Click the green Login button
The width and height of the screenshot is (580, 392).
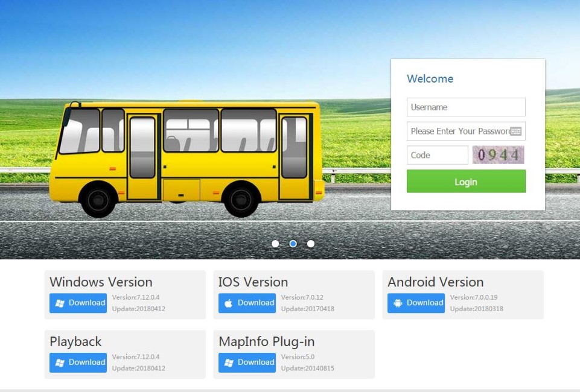466,181
